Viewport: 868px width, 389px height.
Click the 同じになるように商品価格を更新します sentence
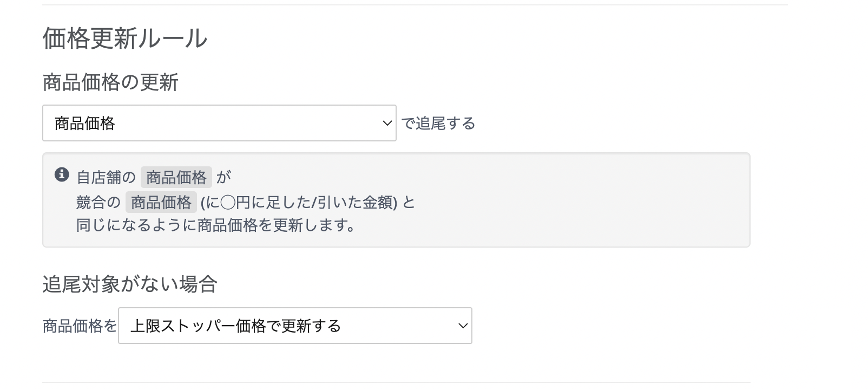(x=216, y=225)
